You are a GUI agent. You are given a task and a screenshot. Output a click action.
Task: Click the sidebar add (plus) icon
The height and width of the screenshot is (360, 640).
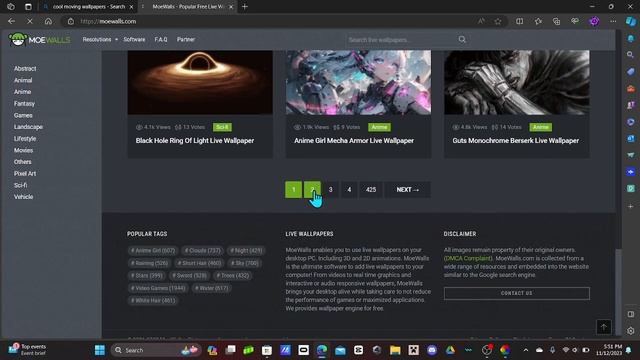tap(631, 207)
